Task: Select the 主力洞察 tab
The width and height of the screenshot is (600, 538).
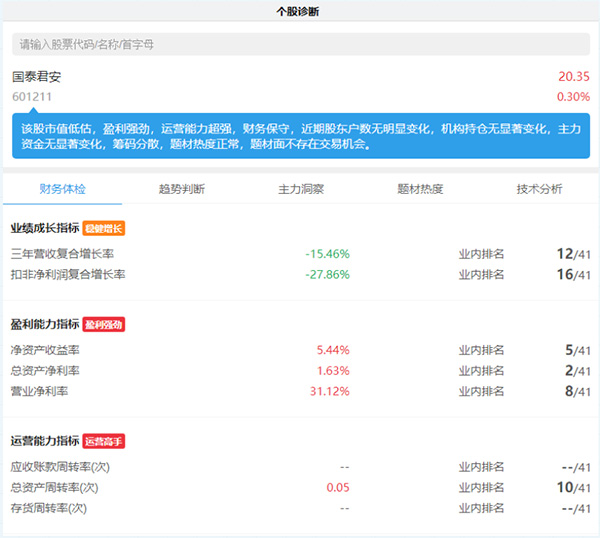Action: pos(301,189)
